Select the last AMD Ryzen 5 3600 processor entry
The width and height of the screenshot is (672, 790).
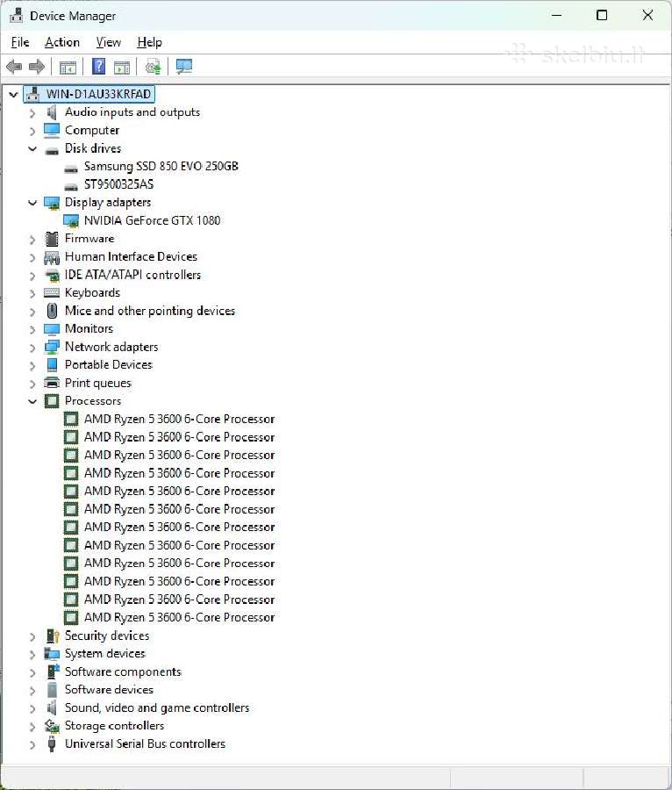(179, 618)
